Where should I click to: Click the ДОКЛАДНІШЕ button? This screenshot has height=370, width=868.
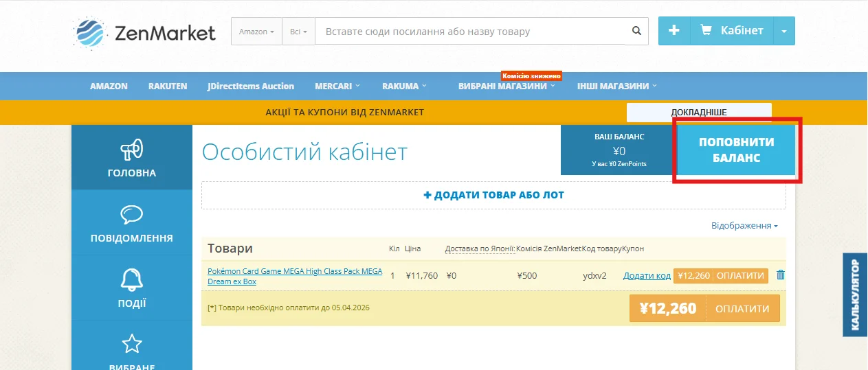(x=699, y=112)
